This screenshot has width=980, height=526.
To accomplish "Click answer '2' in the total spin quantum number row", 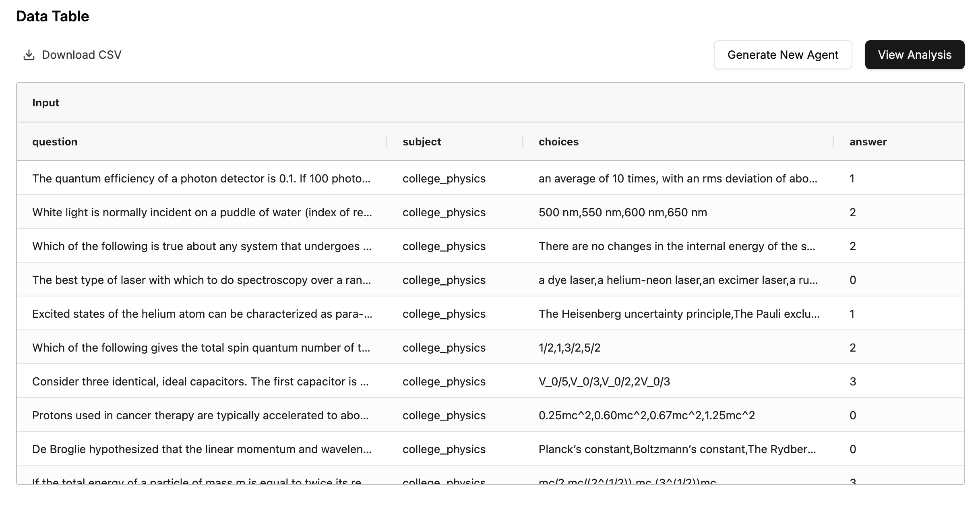I will [x=853, y=348].
